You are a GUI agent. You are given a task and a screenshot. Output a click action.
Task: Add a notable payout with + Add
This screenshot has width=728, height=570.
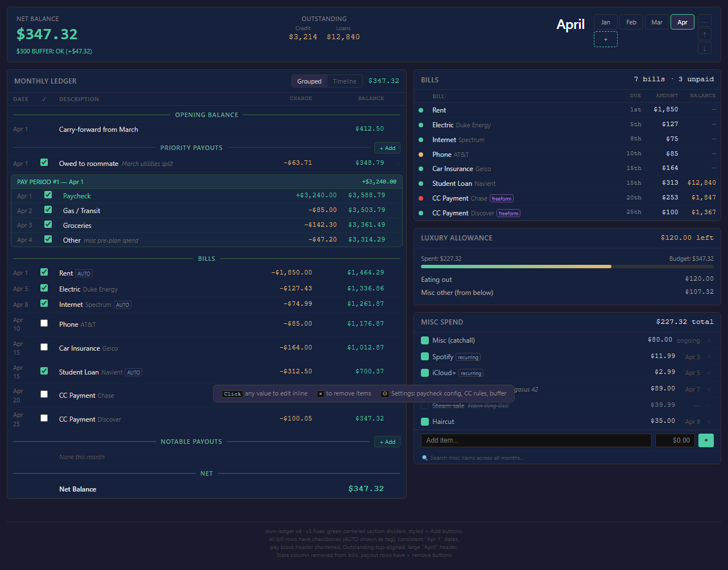point(387,442)
